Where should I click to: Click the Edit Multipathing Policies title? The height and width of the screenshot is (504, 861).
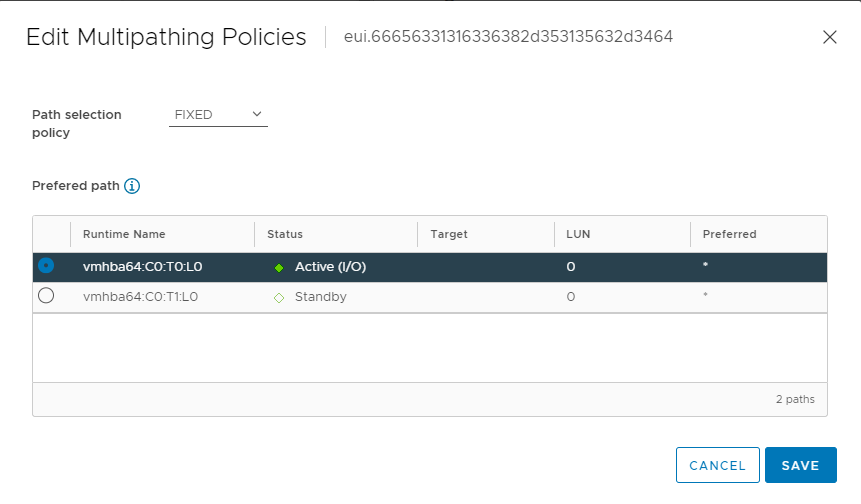click(166, 37)
